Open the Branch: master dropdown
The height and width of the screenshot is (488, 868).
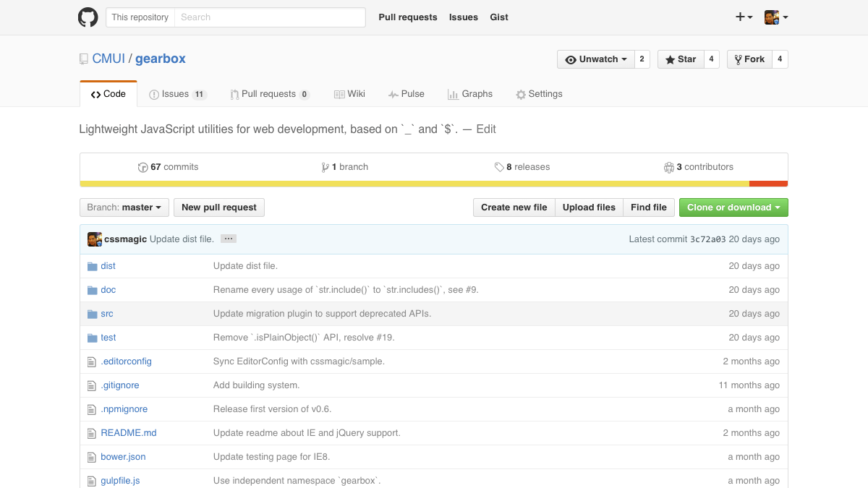(124, 207)
